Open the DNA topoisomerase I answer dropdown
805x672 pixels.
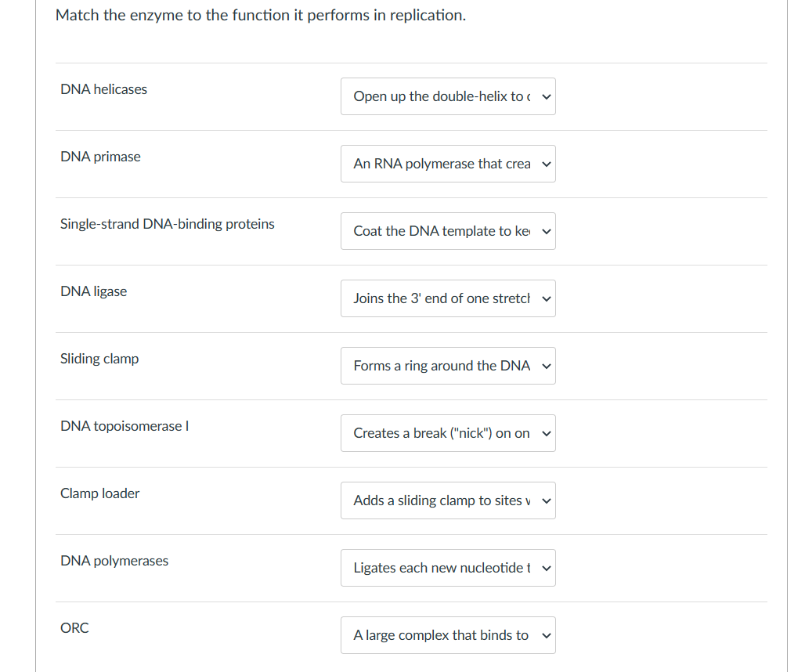[447, 433]
